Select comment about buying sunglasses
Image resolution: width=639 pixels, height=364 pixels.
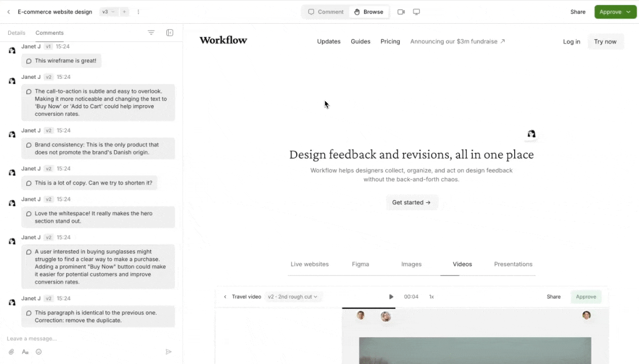[98, 266]
